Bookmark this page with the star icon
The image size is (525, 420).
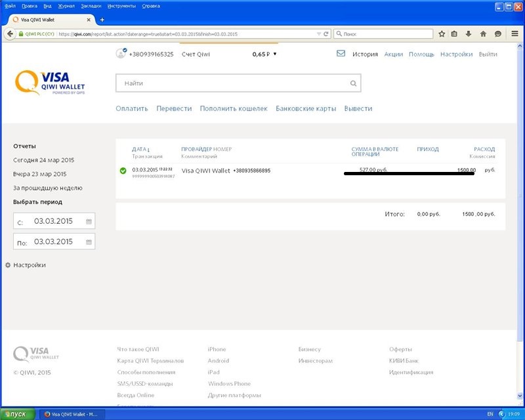coord(442,34)
